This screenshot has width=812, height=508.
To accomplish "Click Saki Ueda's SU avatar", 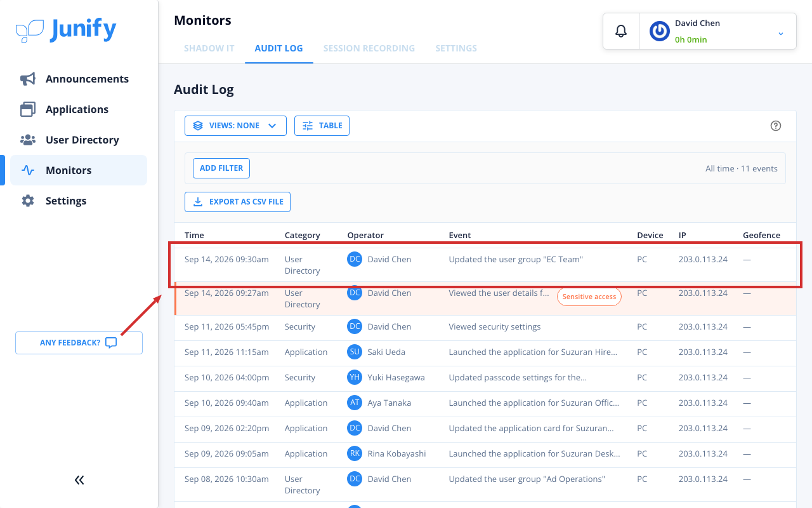I will 355,352.
